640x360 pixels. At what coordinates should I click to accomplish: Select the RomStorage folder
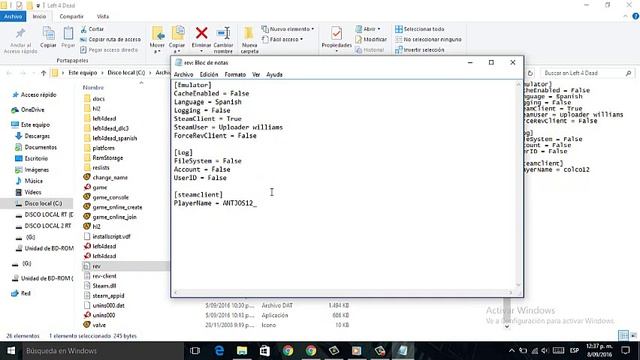click(103, 158)
